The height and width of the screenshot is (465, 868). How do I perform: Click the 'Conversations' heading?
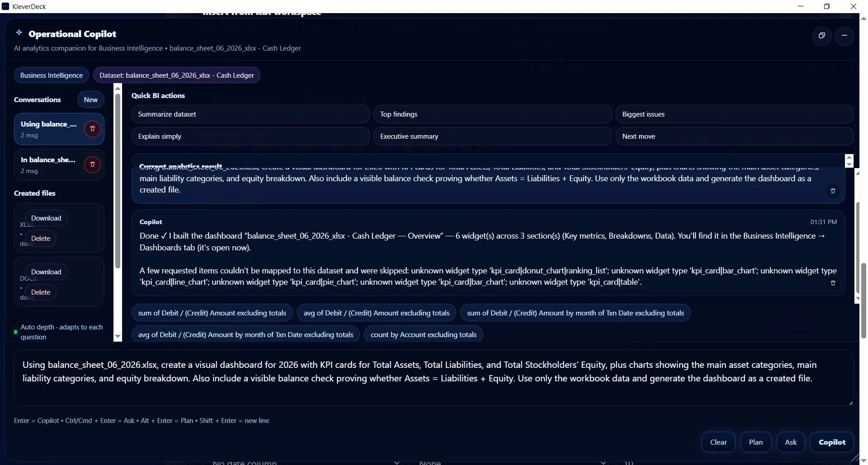[37, 100]
